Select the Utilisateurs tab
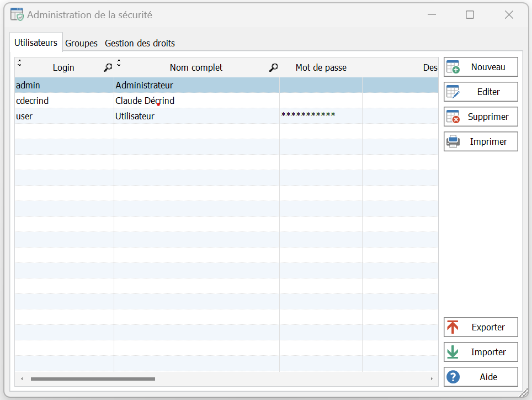 (36, 43)
